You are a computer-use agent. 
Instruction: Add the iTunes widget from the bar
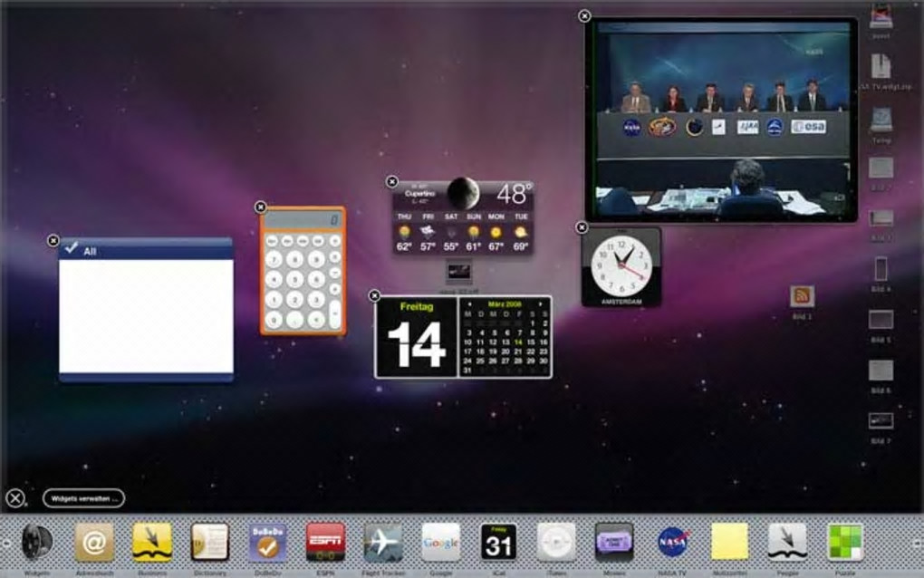tap(556, 542)
